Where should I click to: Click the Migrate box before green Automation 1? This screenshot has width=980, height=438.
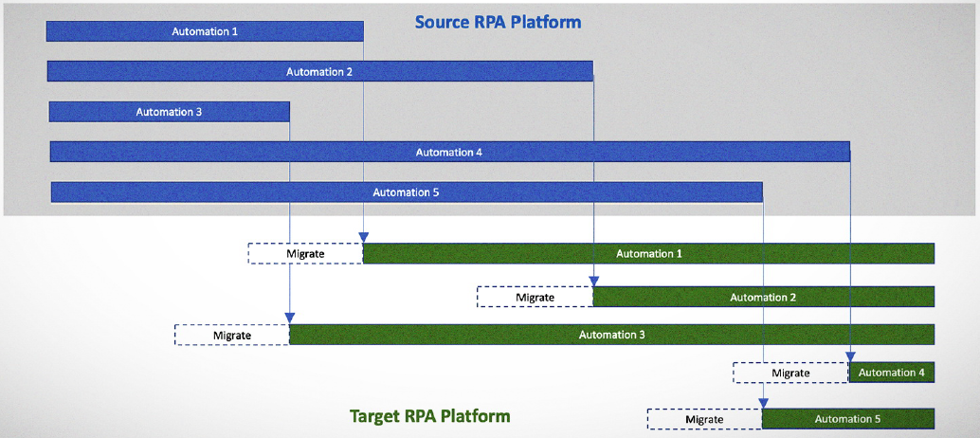click(x=305, y=253)
